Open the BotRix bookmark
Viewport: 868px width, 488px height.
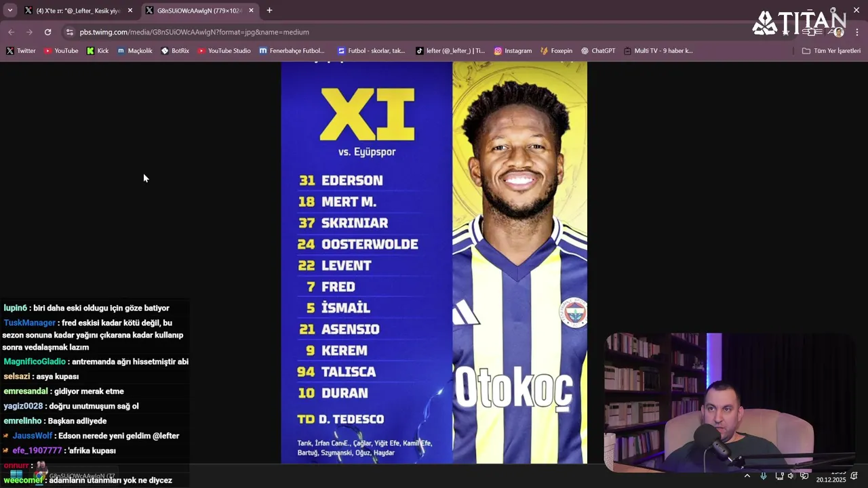coord(175,51)
